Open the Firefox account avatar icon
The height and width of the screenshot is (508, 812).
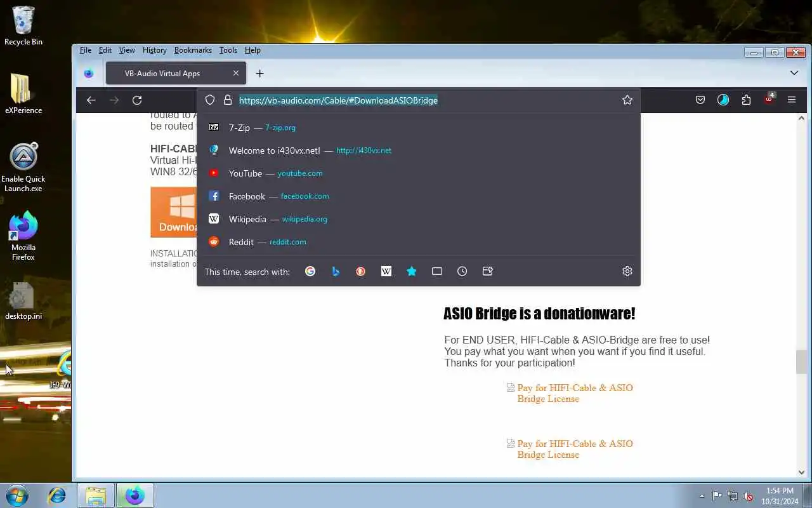pyautogui.click(x=723, y=100)
